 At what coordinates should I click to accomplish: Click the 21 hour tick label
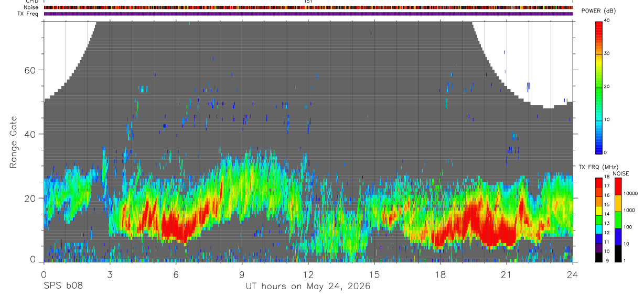(x=507, y=274)
